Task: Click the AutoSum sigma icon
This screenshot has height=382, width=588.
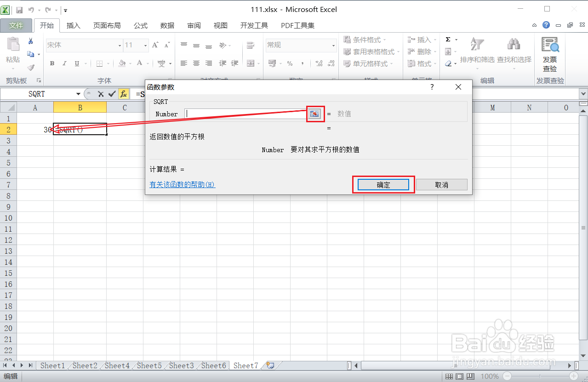Action: click(448, 40)
